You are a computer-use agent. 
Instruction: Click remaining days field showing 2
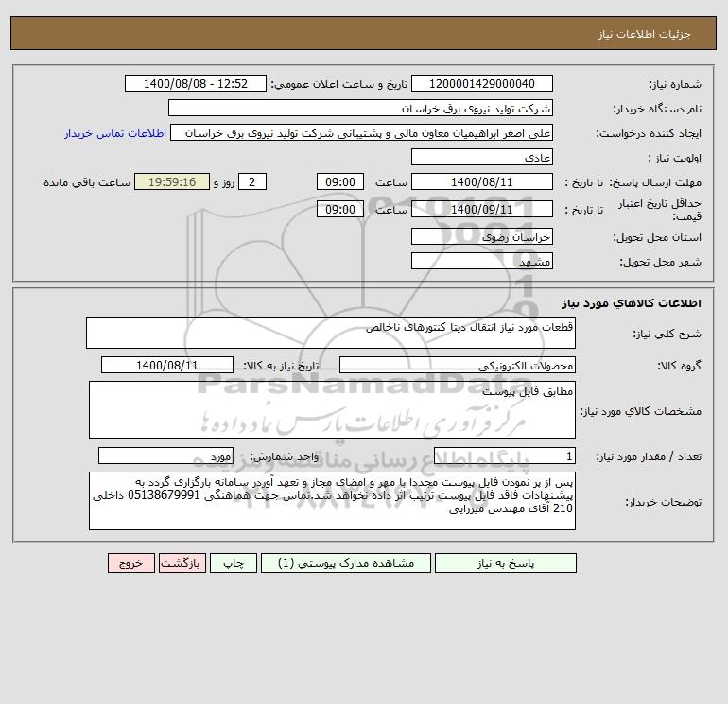click(x=252, y=182)
